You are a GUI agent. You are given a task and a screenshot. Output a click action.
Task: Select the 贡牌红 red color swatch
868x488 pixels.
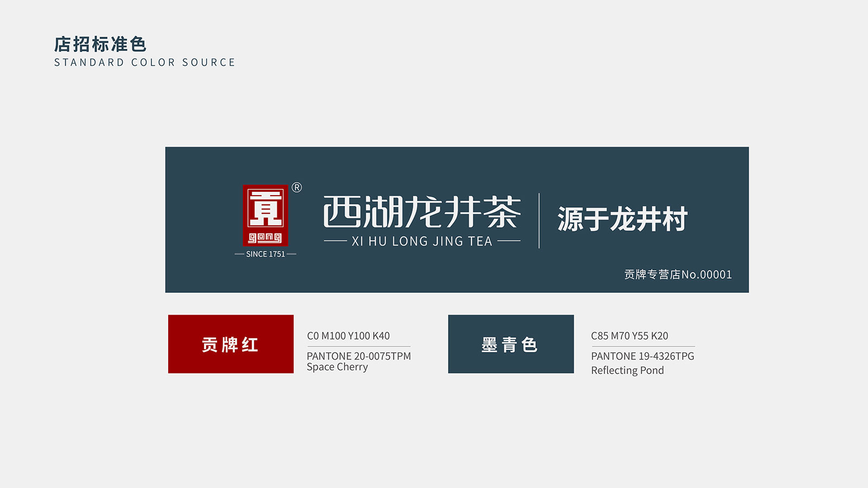(x=231, y=344)
